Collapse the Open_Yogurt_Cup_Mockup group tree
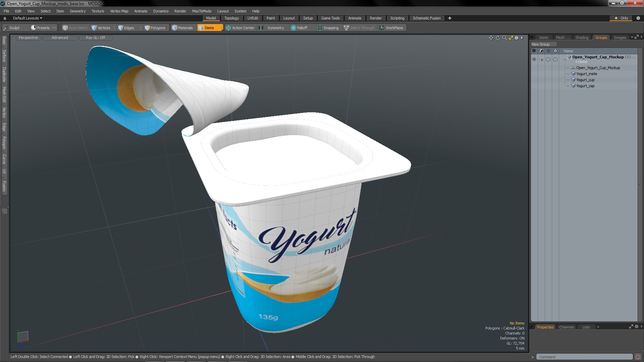The height and width of the screenshot is (362, 644). [x=565, y=59]
